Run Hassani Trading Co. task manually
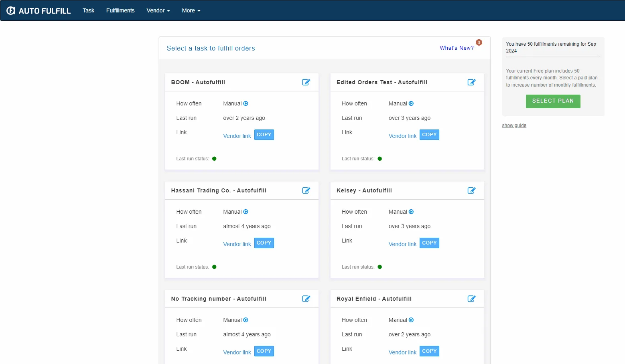 click(246, 212)
